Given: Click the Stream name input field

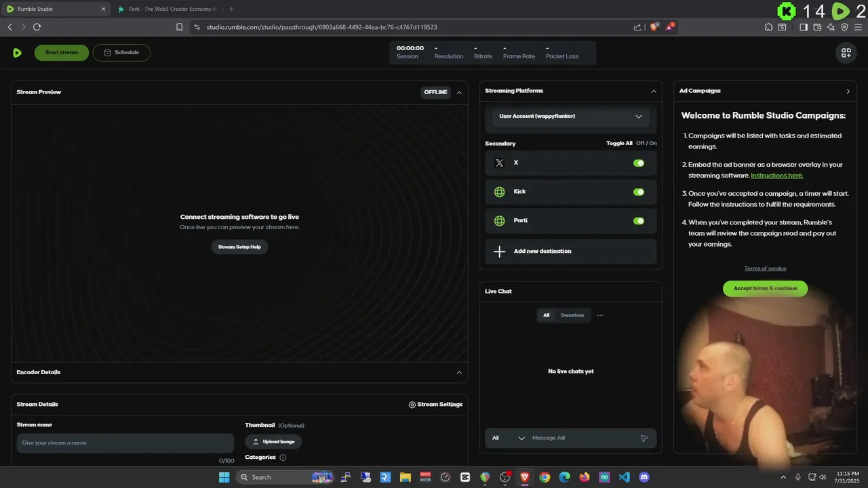Looking at the screenshot, I should [125, 443].
